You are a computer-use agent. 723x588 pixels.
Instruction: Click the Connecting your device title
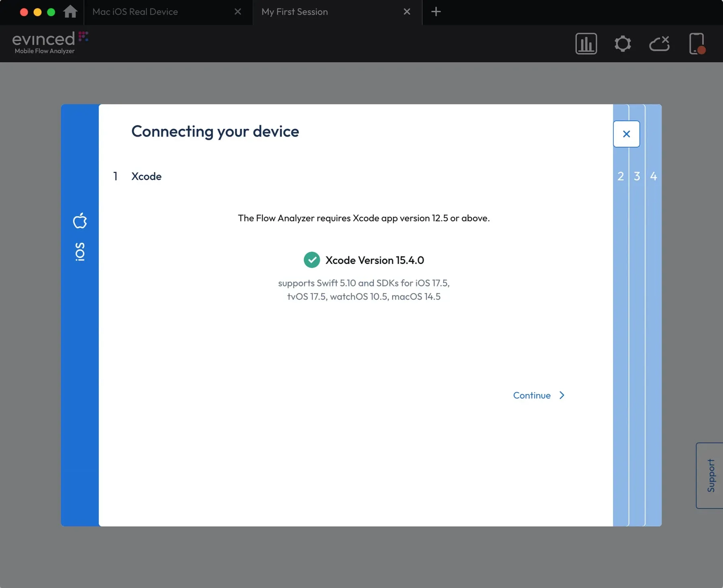215,132
